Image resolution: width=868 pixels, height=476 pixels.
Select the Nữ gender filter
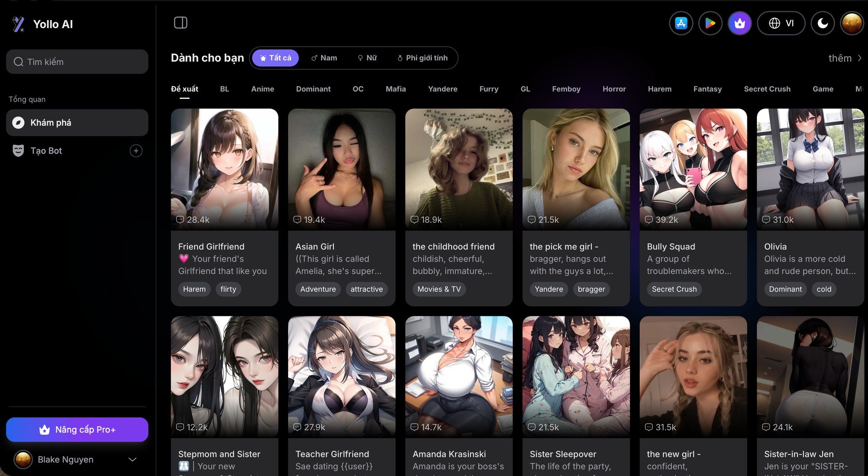[x=367, y=58]
